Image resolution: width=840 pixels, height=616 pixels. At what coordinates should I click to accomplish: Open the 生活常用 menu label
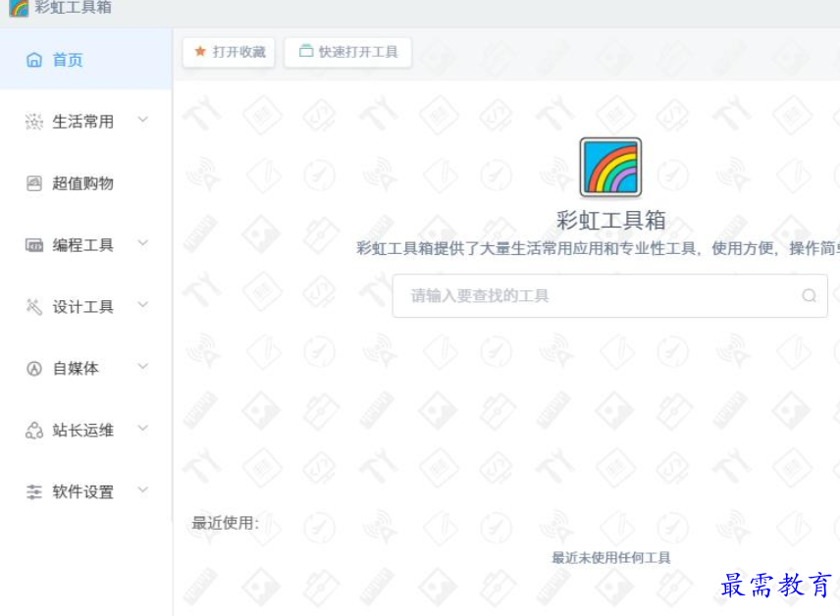[x=83, y=122]
